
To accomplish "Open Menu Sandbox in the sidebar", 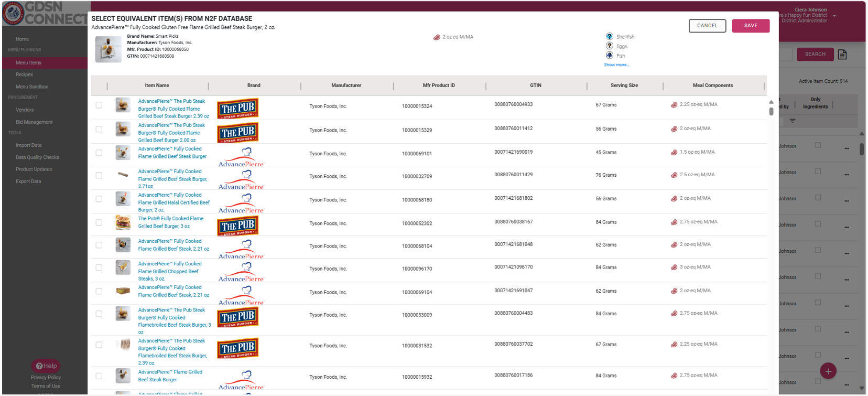I will [31, 87].
